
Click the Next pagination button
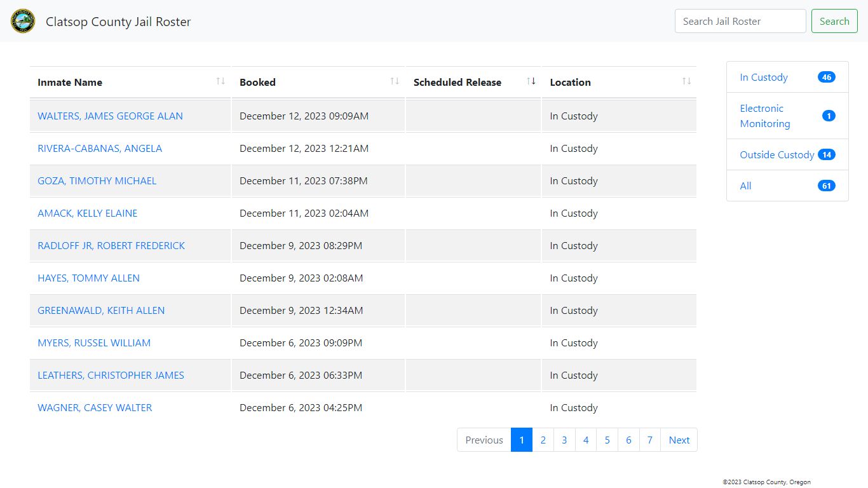[679, 440]
